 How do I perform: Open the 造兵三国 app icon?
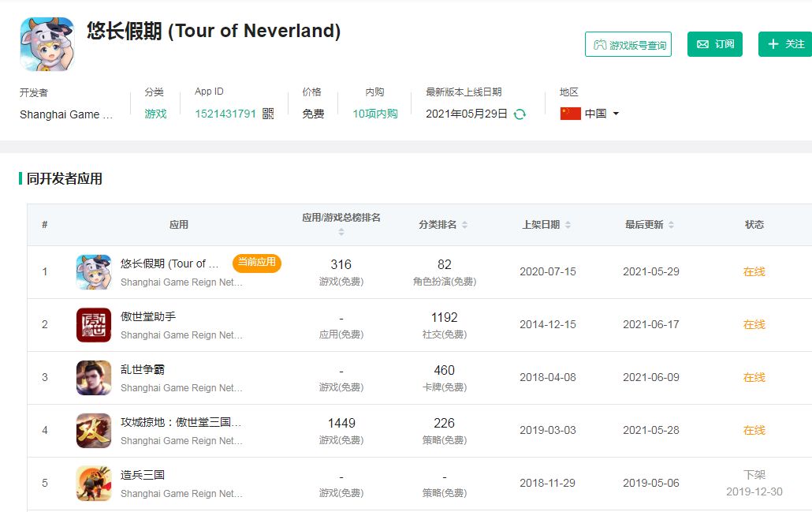click(94, 484)
